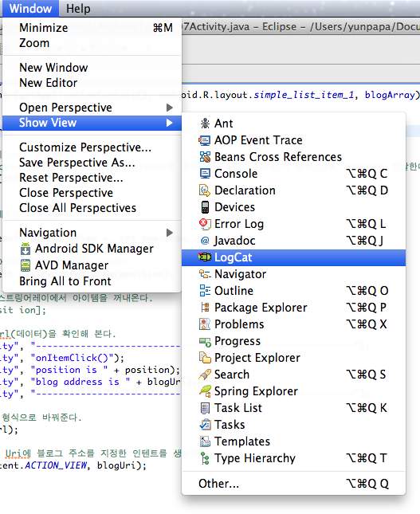420x514 pixels.
Task: Select Console label in Show View
Action: pyautogui.click(x=236, y=174)
